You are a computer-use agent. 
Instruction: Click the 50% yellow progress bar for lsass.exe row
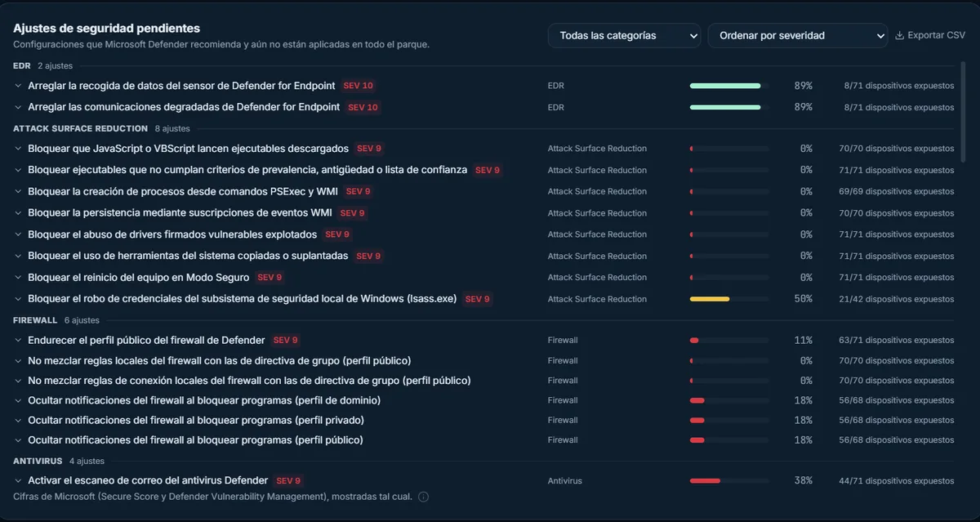pyautogui.click(x=729, y=299)
